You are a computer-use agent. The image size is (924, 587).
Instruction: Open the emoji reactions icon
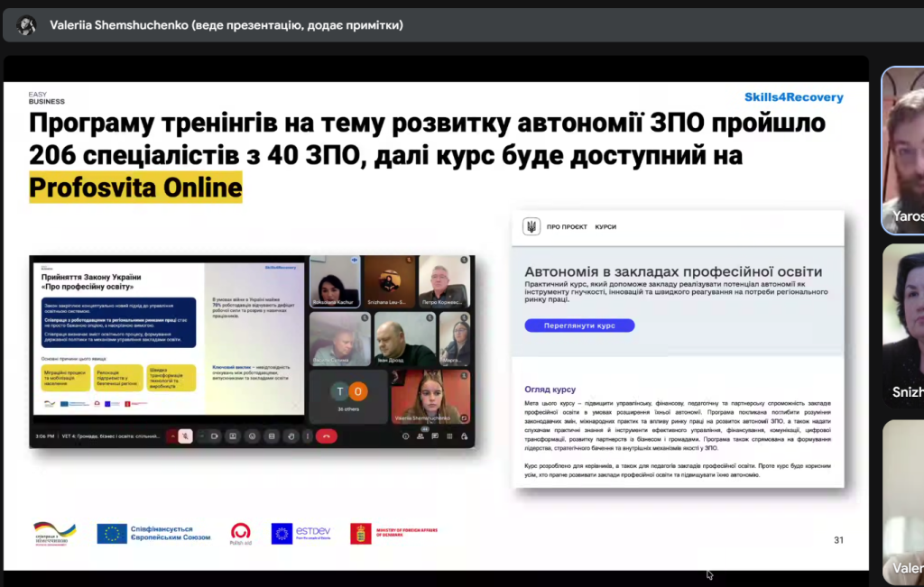tap(253, 436)
